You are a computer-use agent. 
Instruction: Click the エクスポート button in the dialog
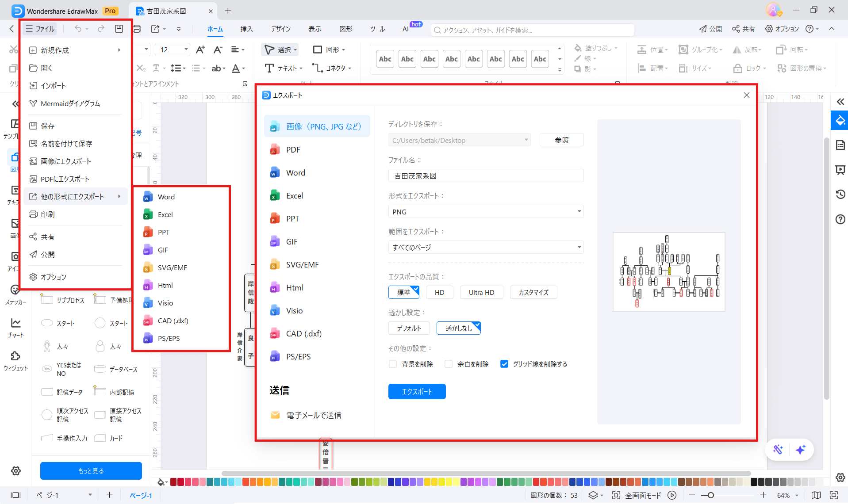point(416,391)
